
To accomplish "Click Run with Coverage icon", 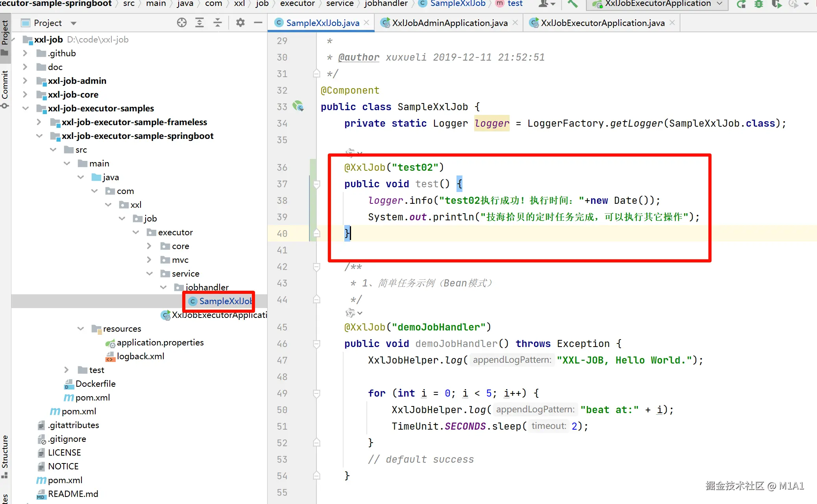I will coord(776,4).
